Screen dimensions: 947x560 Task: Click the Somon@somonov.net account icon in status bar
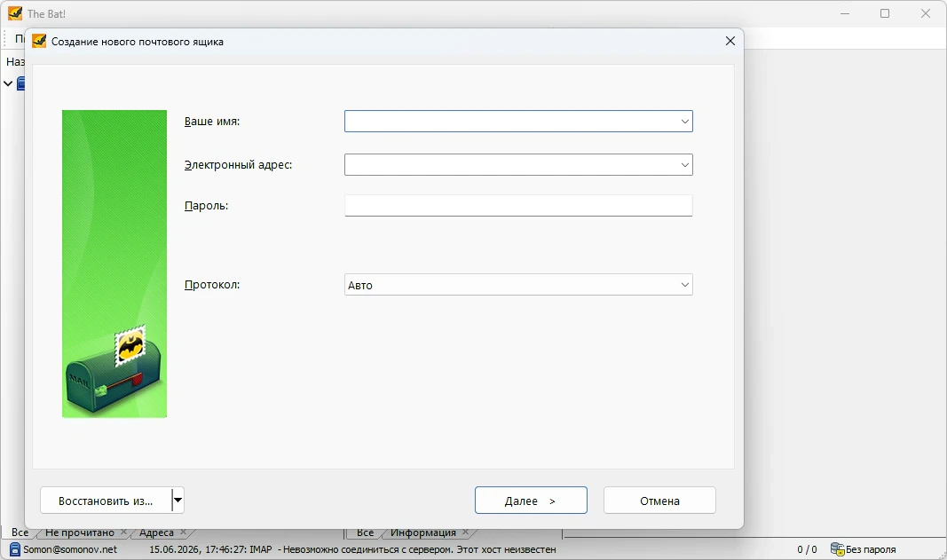pos(15,549)
